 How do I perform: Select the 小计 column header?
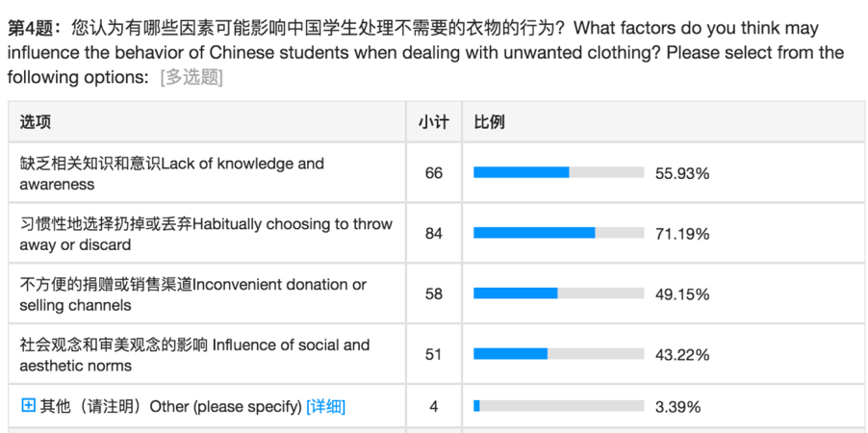[x=434, y=122]
